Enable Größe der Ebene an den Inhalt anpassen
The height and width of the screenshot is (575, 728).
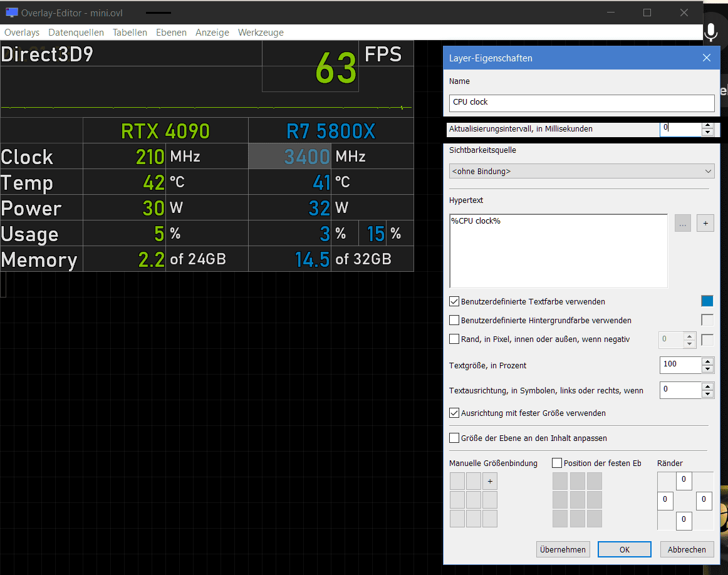point(454,438)
